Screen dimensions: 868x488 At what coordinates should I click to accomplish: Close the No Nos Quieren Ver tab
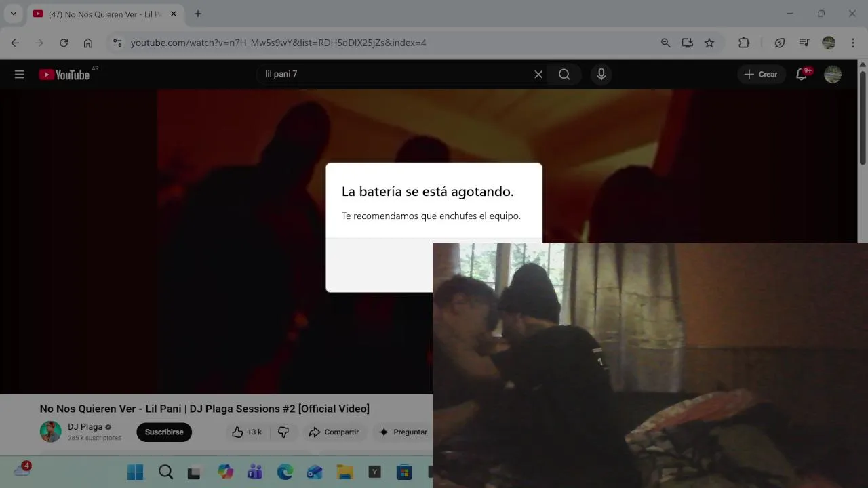(x=174, y=14)
